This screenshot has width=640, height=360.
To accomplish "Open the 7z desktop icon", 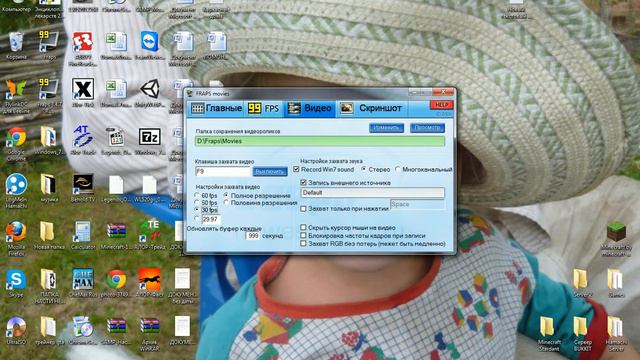I will click(x=150, y=138).
